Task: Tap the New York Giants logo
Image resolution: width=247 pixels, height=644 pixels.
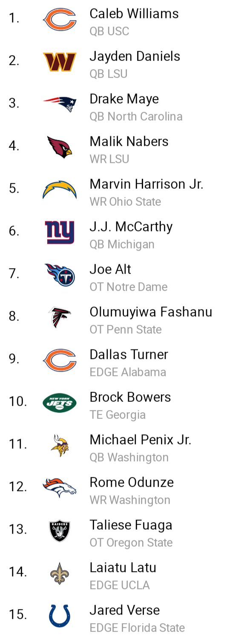Action: [x=60, y=232]
